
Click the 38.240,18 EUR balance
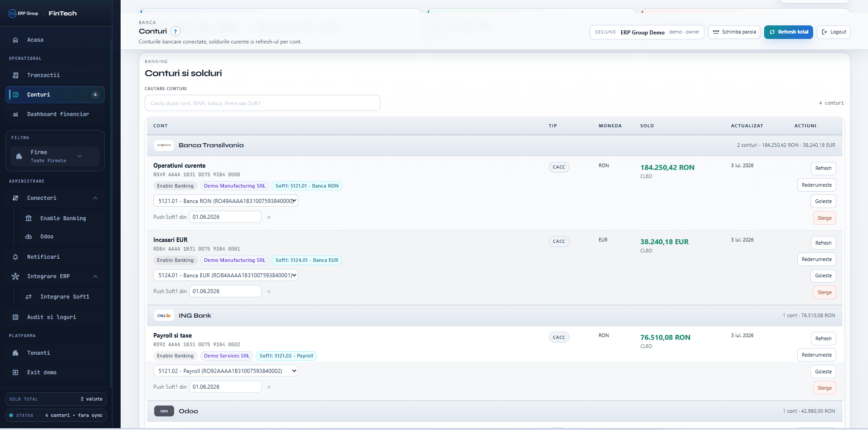(664, 242)
